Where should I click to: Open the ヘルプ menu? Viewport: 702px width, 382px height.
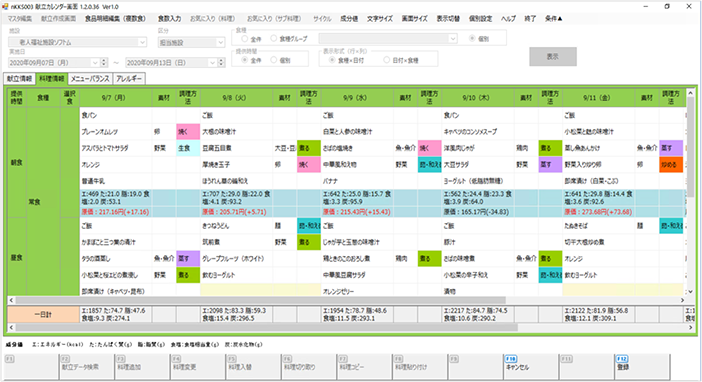pyautogui.click(x=508, y=19)
